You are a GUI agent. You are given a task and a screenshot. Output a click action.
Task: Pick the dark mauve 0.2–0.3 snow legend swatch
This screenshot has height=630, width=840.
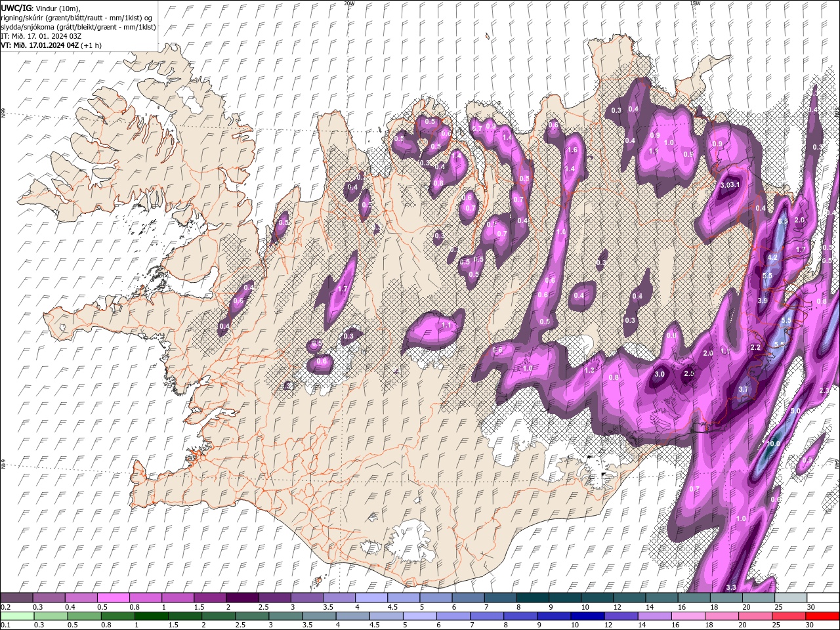[x=16, y=598]
